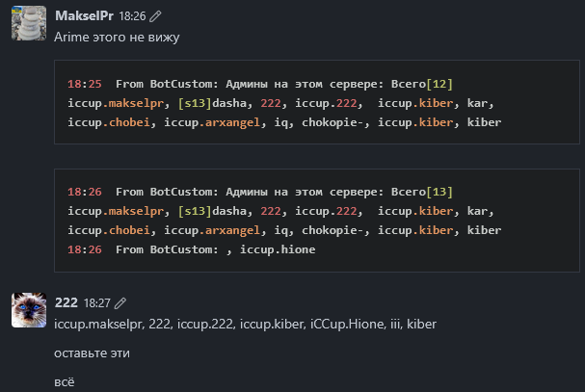
Task: Click 'chokopie-' in the second code block
Action: (332, 230)
